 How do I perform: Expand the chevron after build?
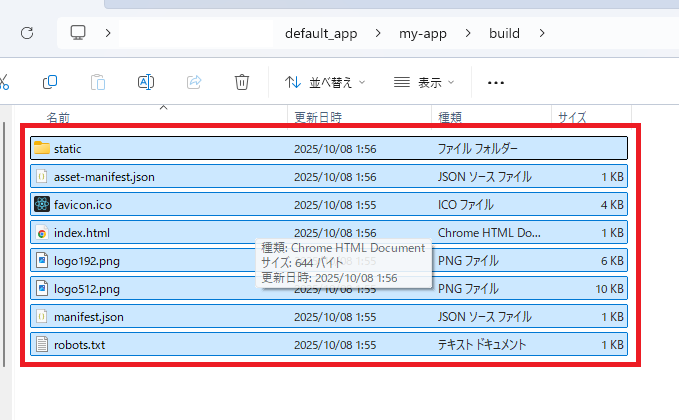click(542, 33)
